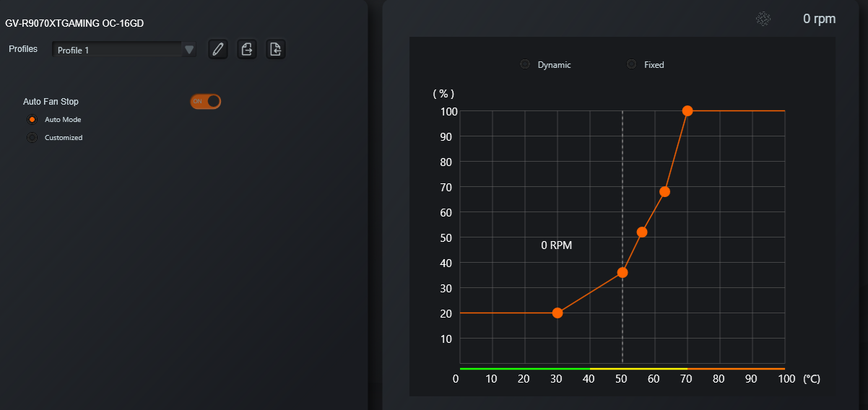The image size is (868, 410).
Task: Click the edit profile pencil icon
Action: (217, 49)
